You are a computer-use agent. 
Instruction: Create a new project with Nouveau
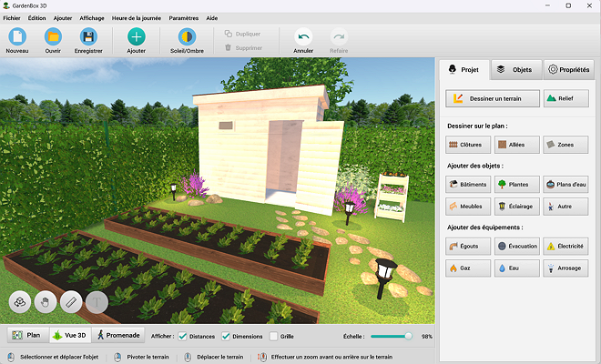17,40
